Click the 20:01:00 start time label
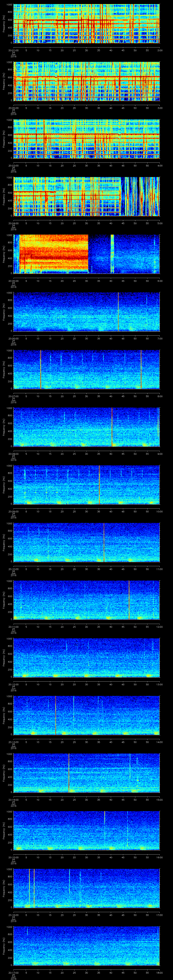 13,50
